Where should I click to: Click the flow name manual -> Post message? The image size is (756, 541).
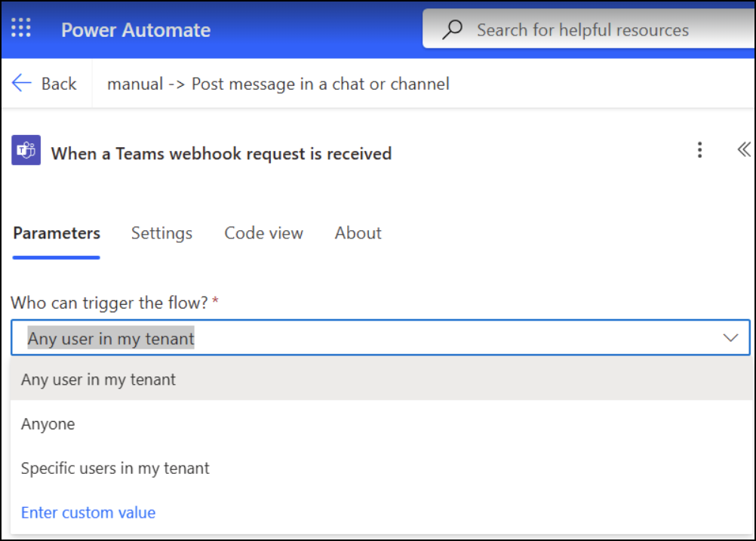click(278, 84)
